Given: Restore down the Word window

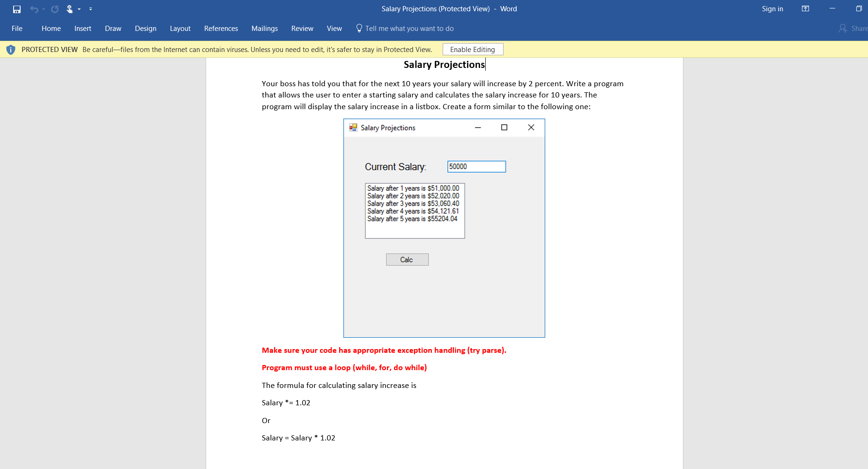Looking at the screenshot, I should click(x=859, y=8).
